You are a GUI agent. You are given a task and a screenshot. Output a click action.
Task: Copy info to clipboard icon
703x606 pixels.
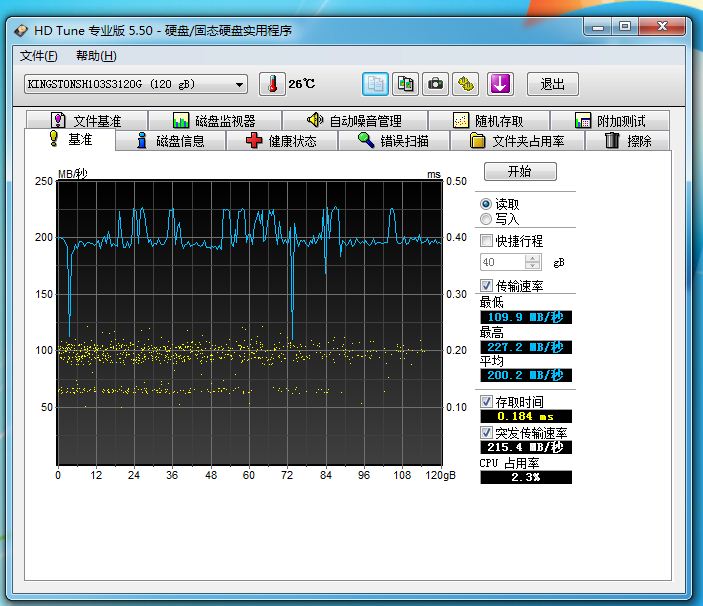pyautogui.click(x=375, y=84)
